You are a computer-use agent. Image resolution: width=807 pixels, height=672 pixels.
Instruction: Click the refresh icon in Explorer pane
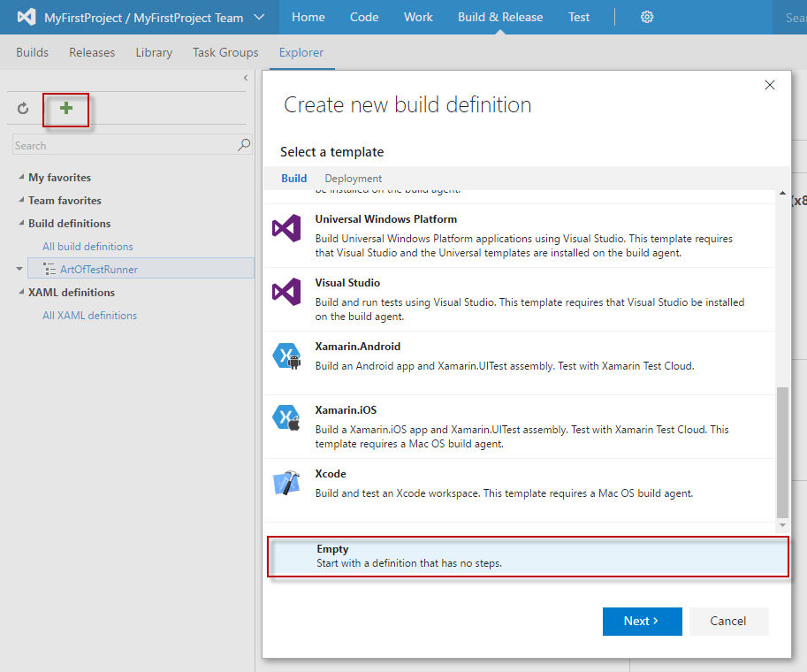[x=23, y=109]
